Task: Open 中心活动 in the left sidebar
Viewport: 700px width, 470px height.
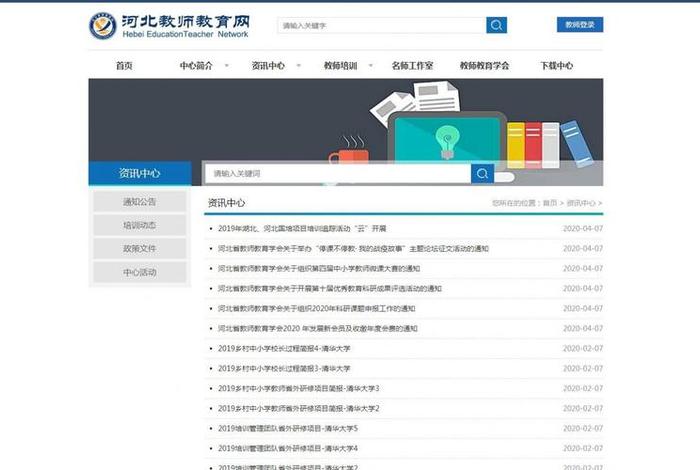Action: (x=140, y=272)
